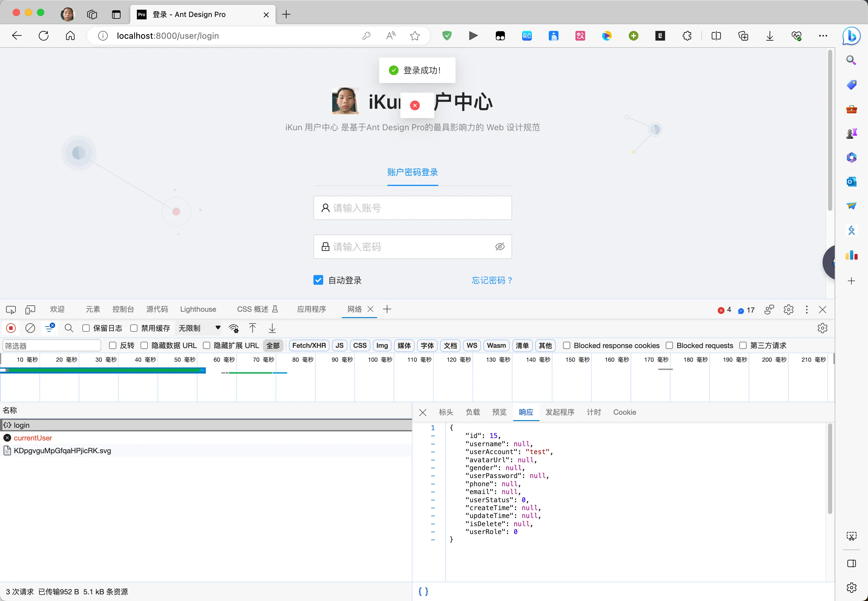Check the 反转 filter checkbox
The image size is (868, 601).
tap(113, 346)
